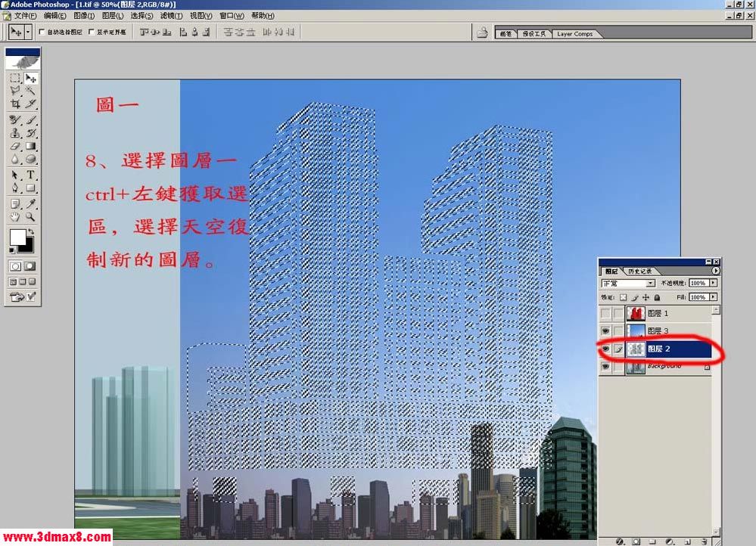Show 图层 1 via its visibility box
756x546 pixels.
point(605,313)
